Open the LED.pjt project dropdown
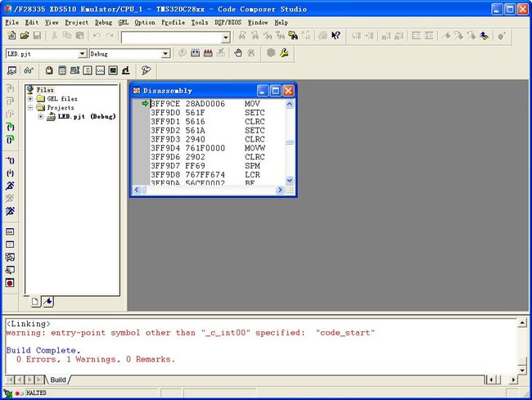This screenshot has width=532, height=400. coord(83,53)
